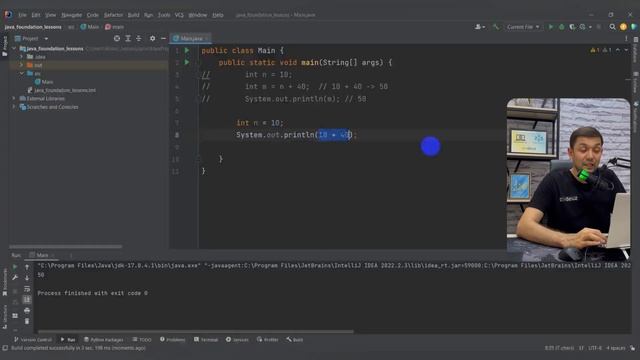Open the Terminal tool window button
The image size is (640, 360).
(206, 340)
